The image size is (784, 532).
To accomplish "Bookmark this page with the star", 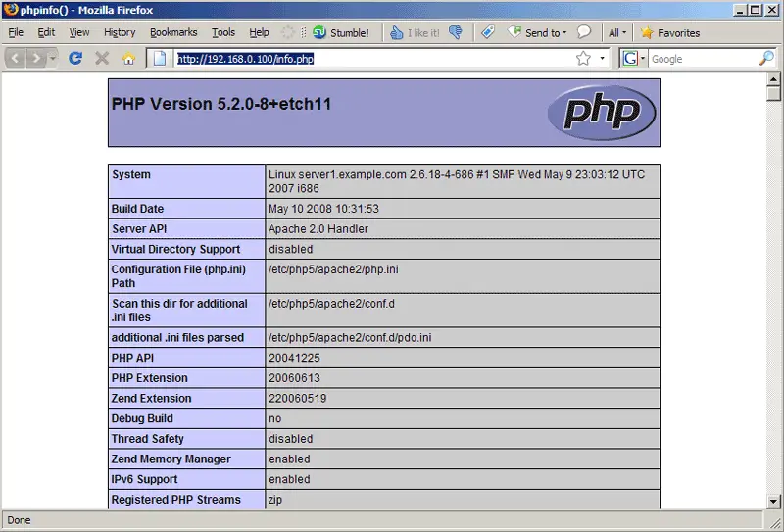I will pos(583,59).
